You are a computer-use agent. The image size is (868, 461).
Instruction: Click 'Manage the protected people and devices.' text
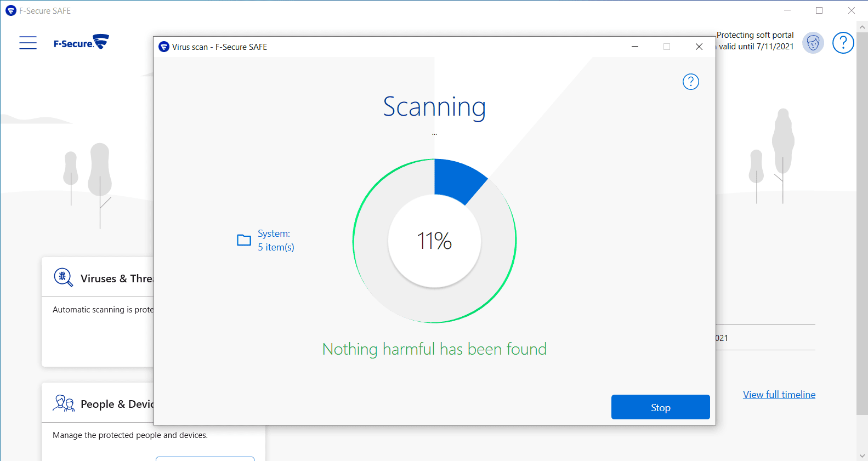click(131, 435)
